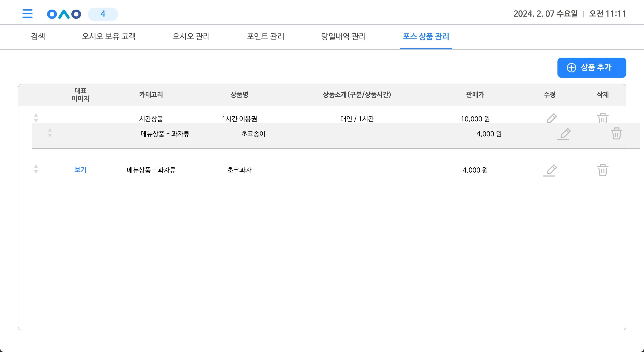This screenshot has height=352, width=644.
Task: Open the 당일내역 관리 tab
Action: [x=343, y=36]
